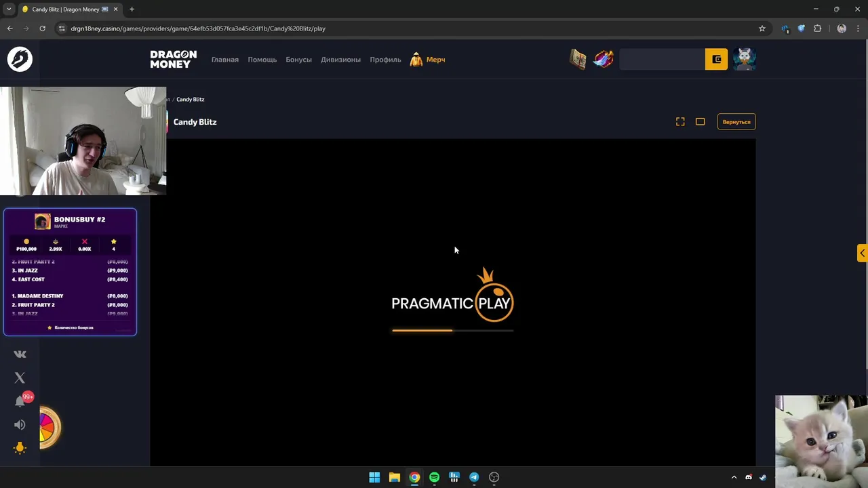Click the Candy Blitz breadcrumb
The image size is (868, 488).
191,99
